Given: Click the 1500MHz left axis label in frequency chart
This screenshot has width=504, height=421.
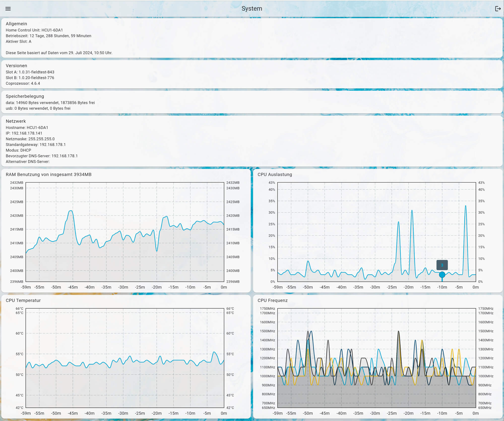Looking at the screenshot, I should tap(267, 331).
